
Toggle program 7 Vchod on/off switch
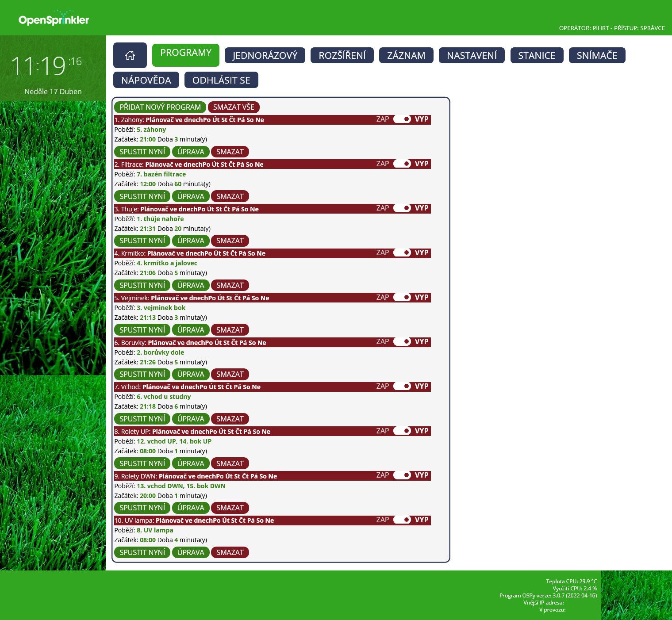pyautogui.click(x=402, y=386)
